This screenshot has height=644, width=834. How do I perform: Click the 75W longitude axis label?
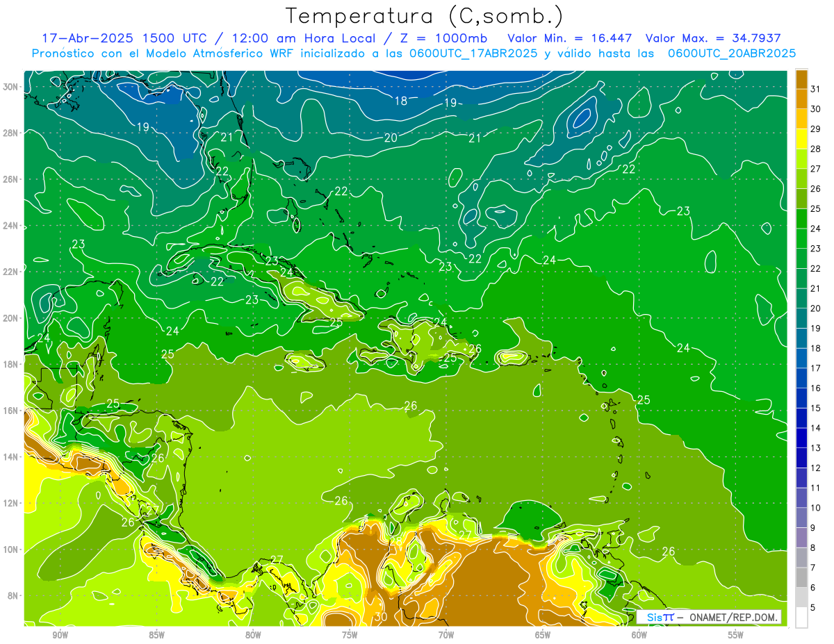click(x=350, y=635)
